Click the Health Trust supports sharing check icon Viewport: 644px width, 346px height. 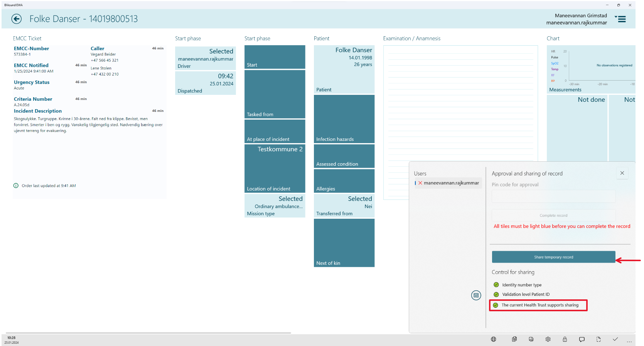click(496, 305)
